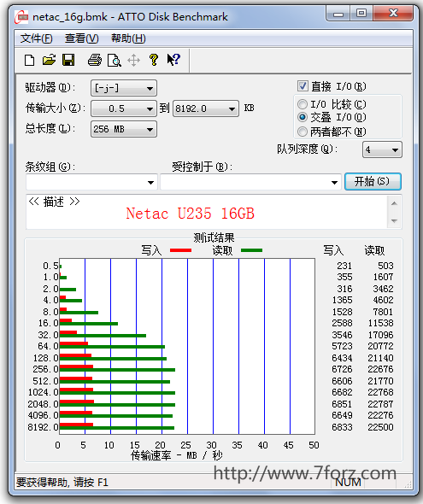Open the Controlled by dropdown
Screen dimensions: 423x504
pyautogui.click(x=250, y=182)
